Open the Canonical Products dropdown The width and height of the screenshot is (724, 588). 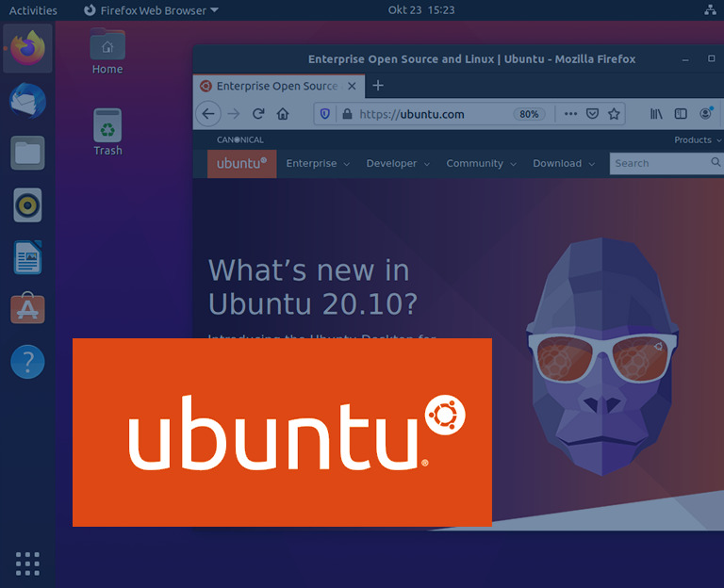(x=698, y=139)
